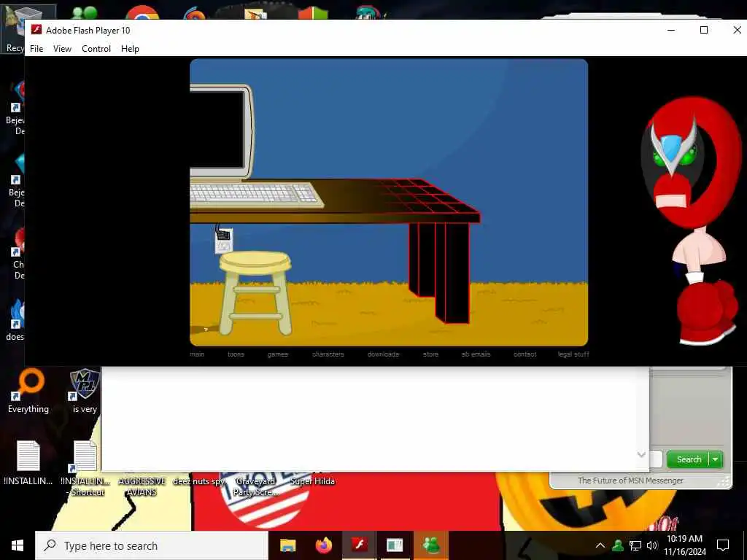Click the search input field in the Messenger window

pyautogui.click(x=656, y=459)
